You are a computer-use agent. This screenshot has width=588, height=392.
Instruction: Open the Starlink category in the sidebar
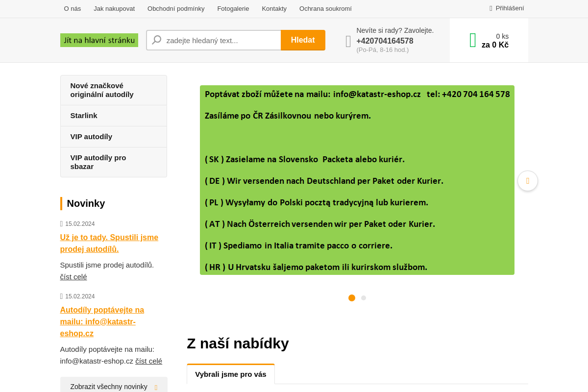[84, 116]
